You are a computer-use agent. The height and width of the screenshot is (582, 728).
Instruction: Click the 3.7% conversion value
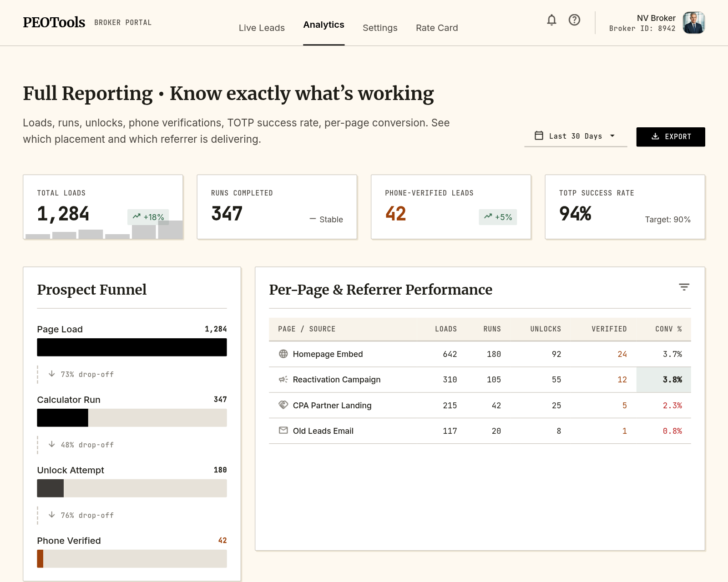(x=672, y=354)
